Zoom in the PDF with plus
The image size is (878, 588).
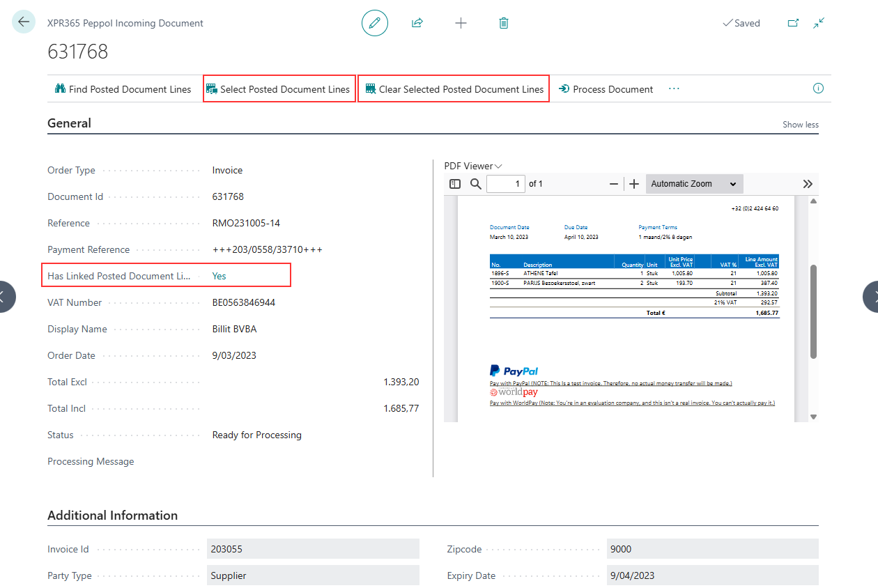[634, 184]
